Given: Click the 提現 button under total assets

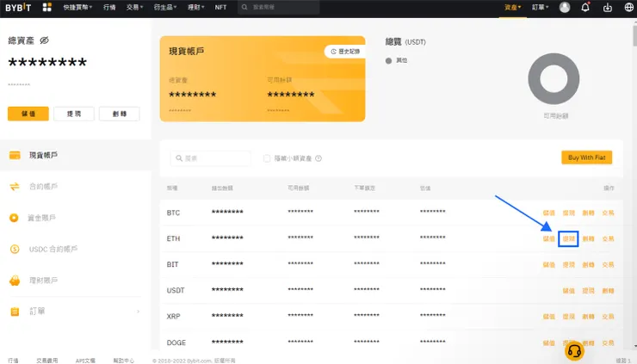Looking at the screenshot, I should (74, 114).
